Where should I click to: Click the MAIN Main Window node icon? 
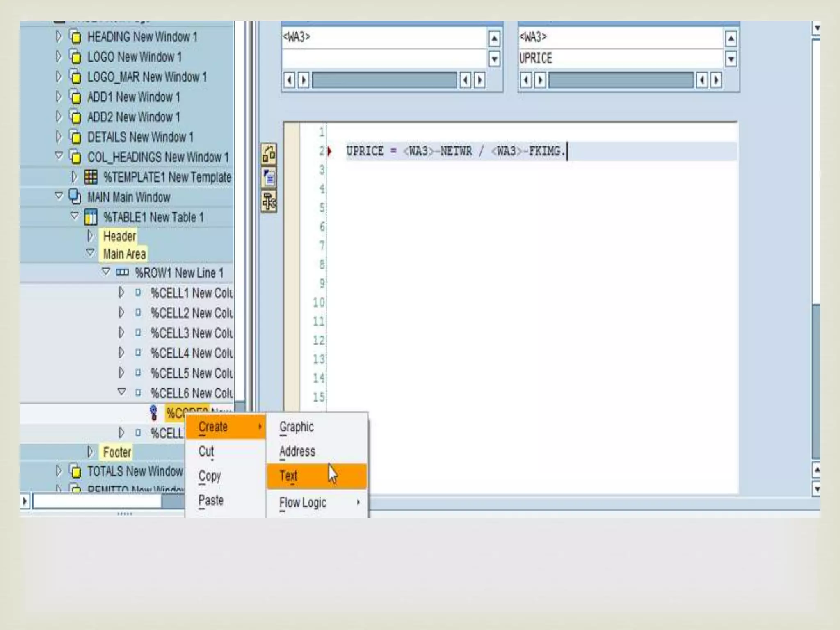pos(75,196)
